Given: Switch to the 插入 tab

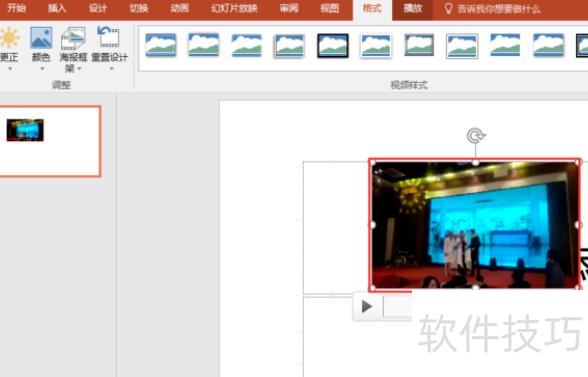Looking at the screenshot, I should pos(57,8).
